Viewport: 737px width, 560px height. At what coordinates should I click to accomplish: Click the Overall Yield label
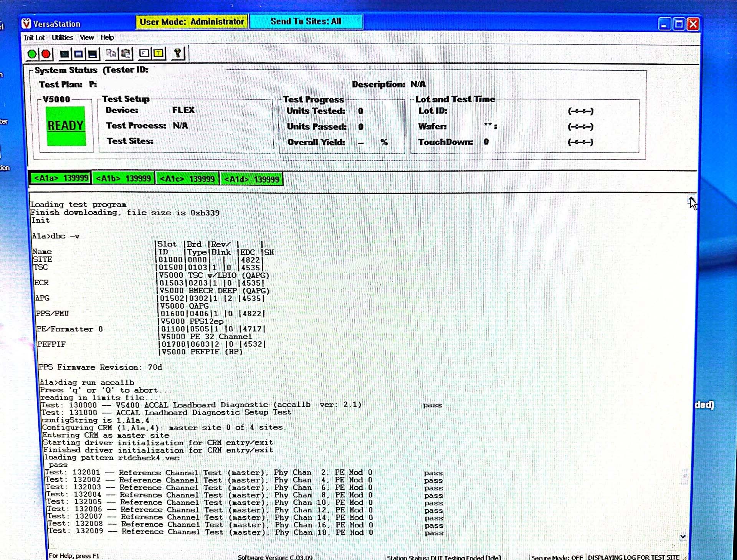tap(316, 142)
